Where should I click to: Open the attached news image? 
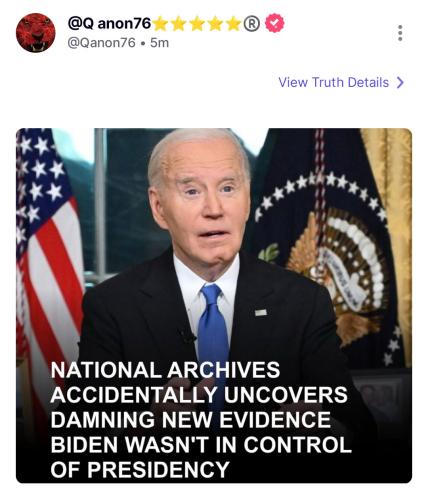point(214,305)
